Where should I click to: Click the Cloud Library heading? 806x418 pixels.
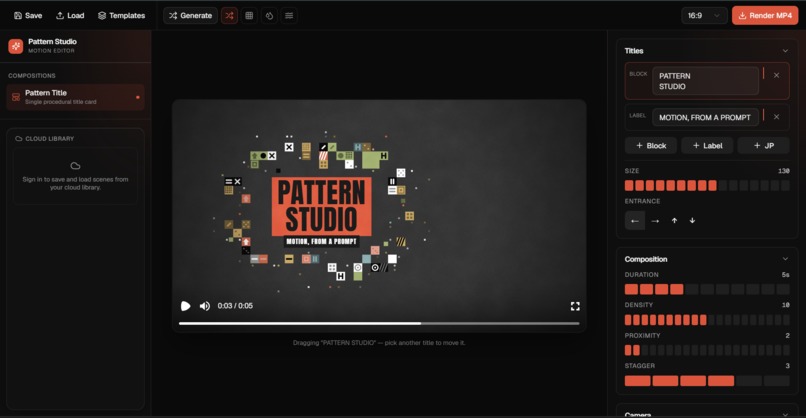click(49, 139)
